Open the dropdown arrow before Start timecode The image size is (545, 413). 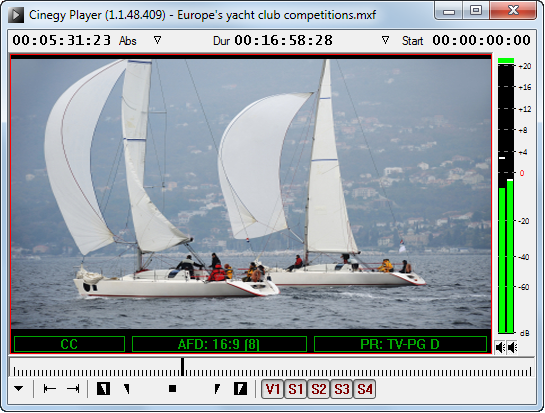pos(385,40)
